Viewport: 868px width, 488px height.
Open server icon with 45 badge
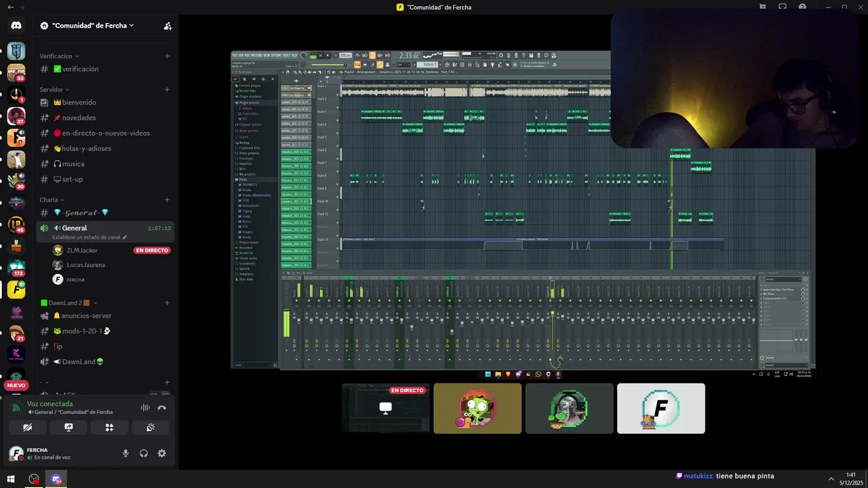click(16, 224)
